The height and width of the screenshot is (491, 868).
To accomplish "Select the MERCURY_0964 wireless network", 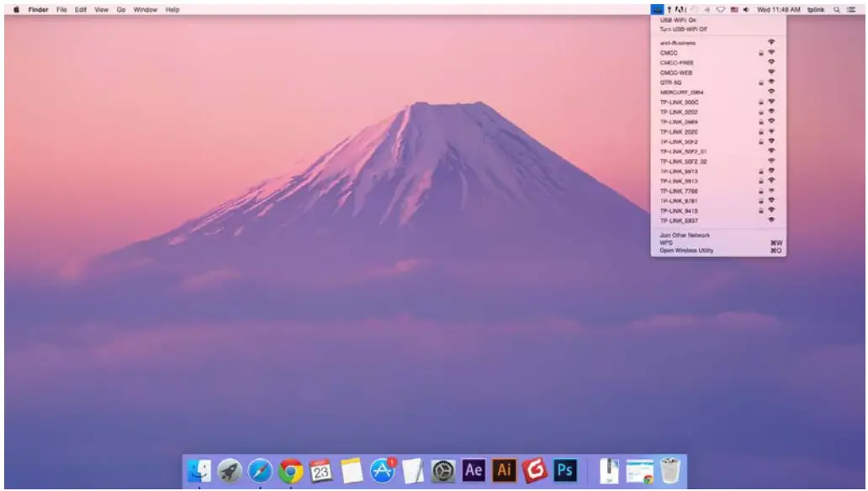I will 682,92.
